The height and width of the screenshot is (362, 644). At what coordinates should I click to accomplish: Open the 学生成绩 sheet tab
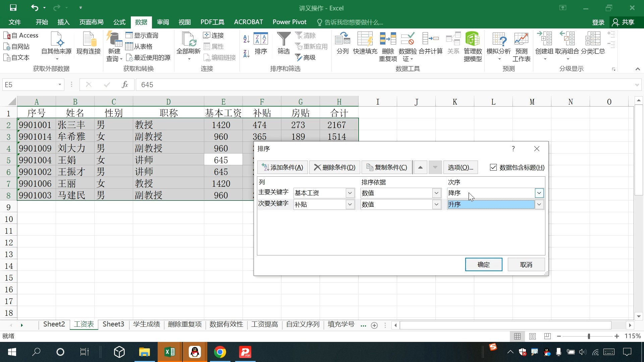pos(146,324)
